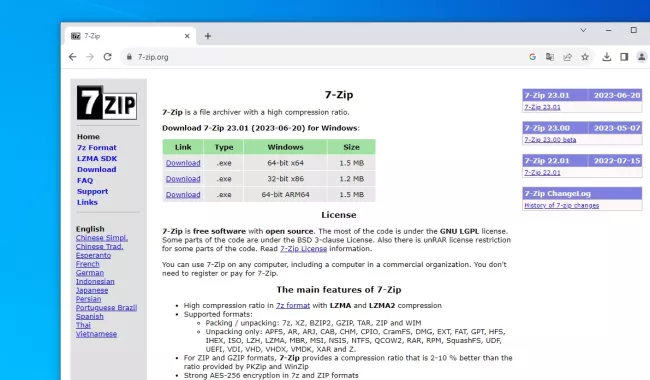Close the 7-Zip tab
The image size is (650, 380).
click(x=187, y=36)
